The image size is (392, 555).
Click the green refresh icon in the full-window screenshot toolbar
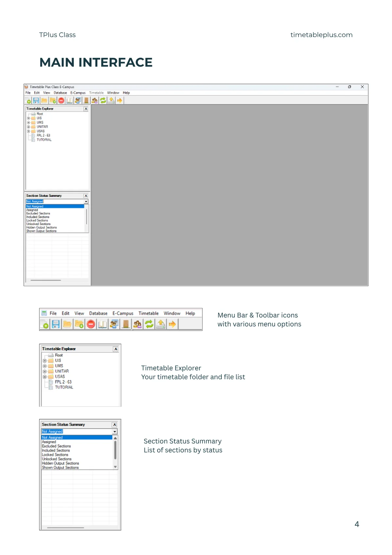coord(103,100)
